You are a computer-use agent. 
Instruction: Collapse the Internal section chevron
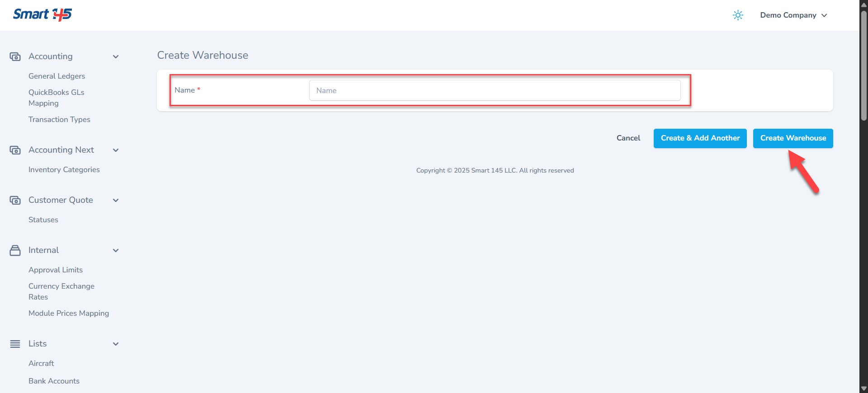point(116,250)
